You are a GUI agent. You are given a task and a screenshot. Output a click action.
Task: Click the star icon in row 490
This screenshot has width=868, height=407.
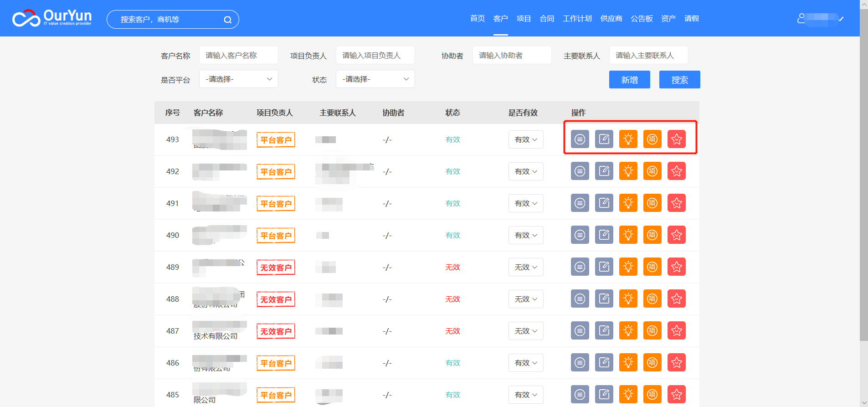click(677, 235)
